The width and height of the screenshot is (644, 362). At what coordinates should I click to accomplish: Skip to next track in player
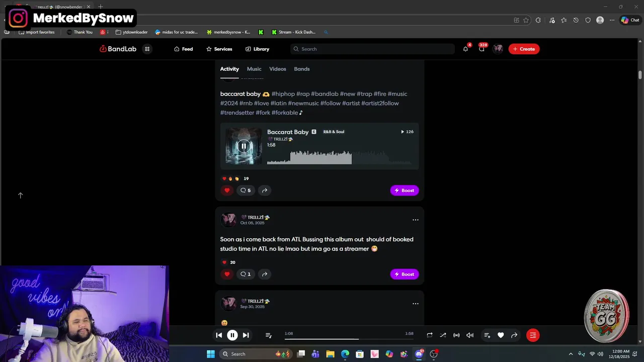(x=246, y=335)
